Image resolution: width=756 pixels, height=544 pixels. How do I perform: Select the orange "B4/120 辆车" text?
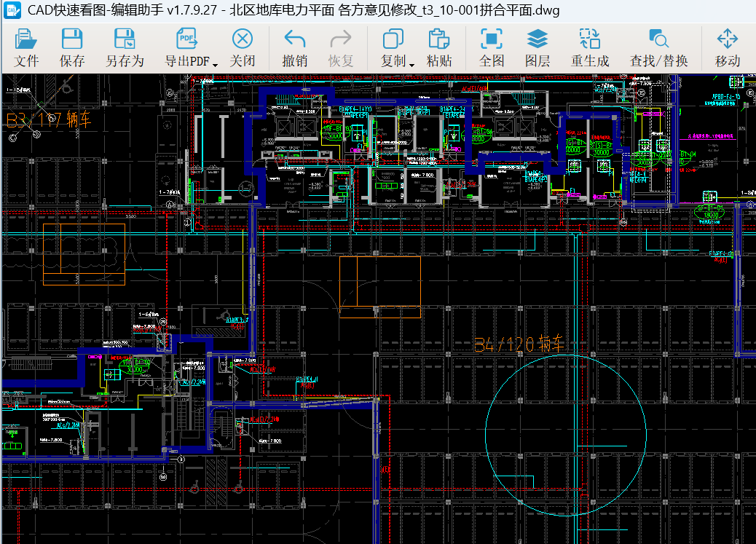coord(518,344)
